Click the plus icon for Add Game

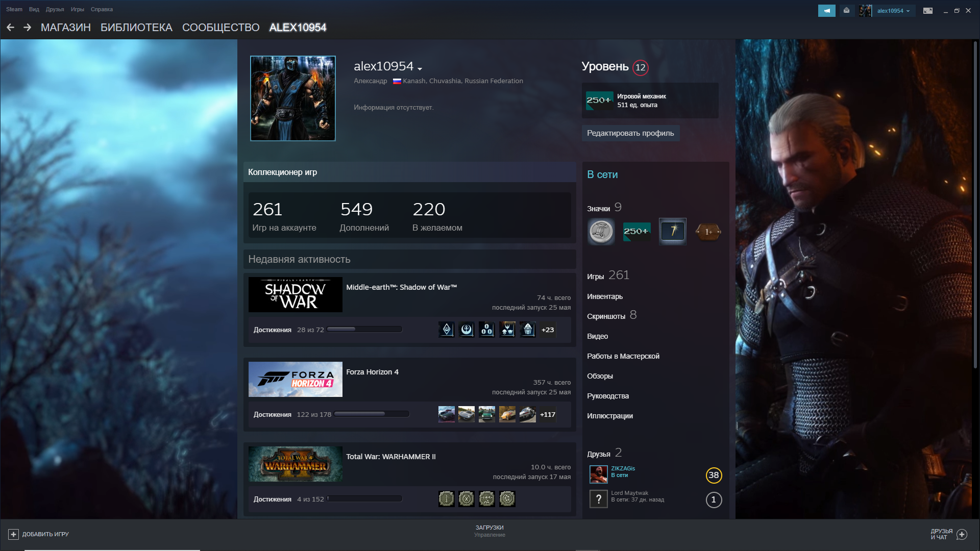click(x=13, y=534)
